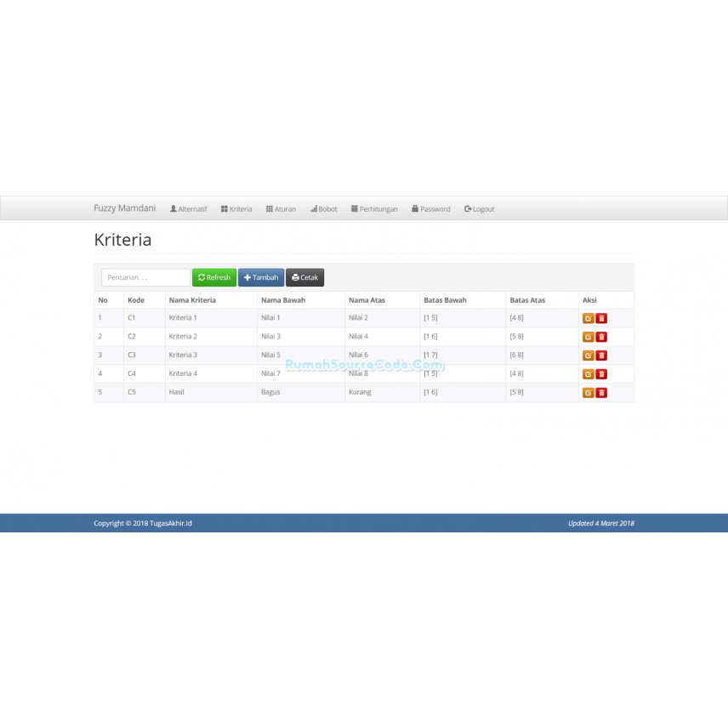
Task: Delete the Kriteria 3 row
Action: pos(601,355)
